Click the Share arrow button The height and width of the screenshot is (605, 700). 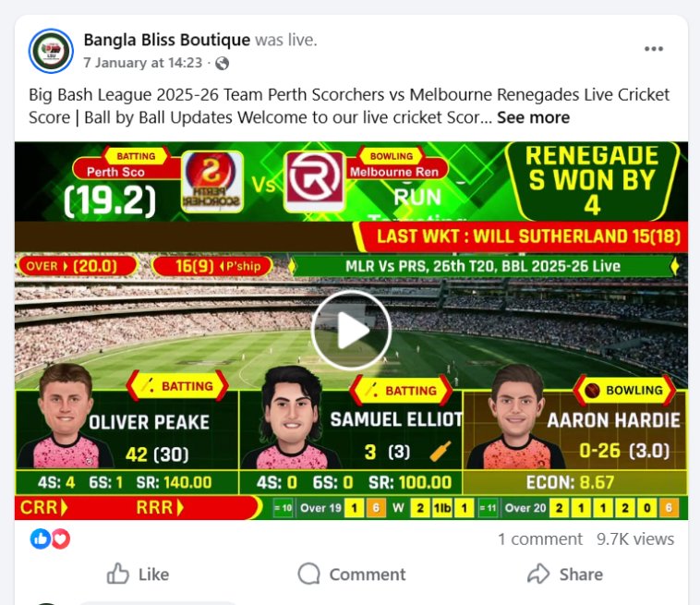[565, 575]
